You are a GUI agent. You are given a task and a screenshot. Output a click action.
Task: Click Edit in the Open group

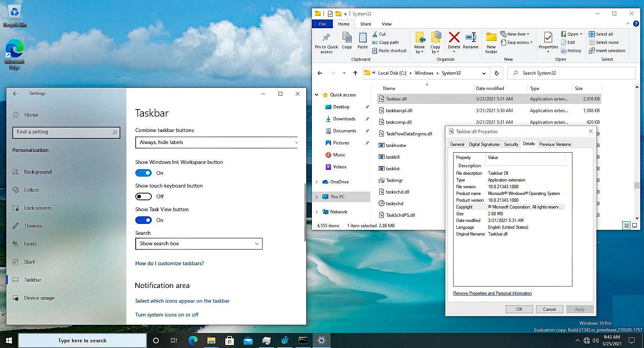pyautogui.click(x=568, y=42)
